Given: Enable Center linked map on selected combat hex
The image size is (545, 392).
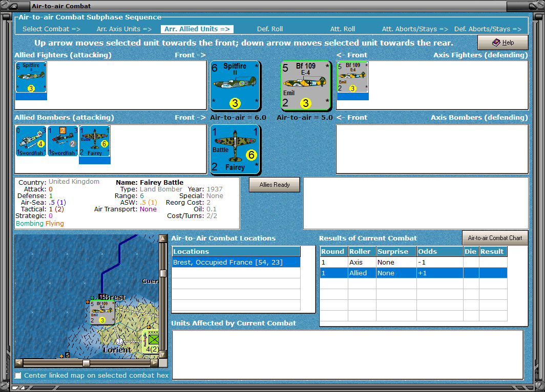Looking at the screenshot, I should [18, 375].
